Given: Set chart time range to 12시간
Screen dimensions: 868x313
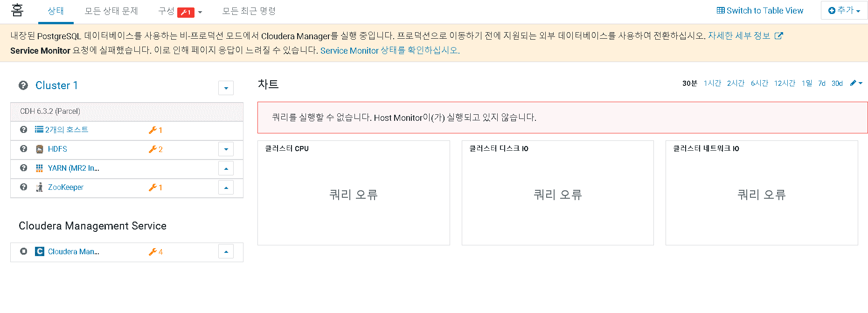Looking at the screenshot, I should coord(785,83).
